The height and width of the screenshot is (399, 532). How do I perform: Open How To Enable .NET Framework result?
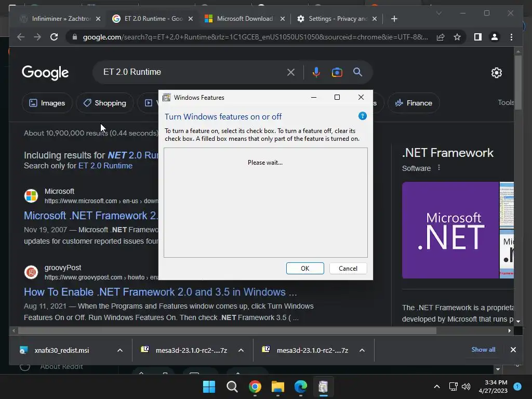pyautogui.click(x=160, y=292)
